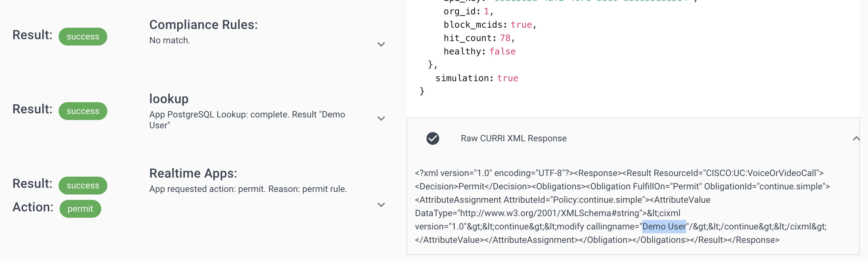Click the Realtime Apps heading

(x=193, y=173)
